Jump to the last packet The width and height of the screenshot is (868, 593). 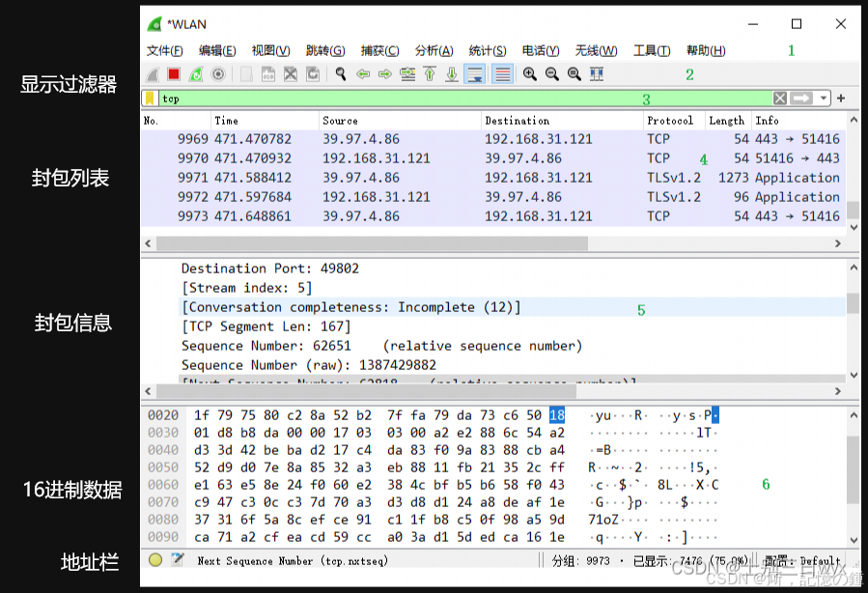tap(452, 74)
